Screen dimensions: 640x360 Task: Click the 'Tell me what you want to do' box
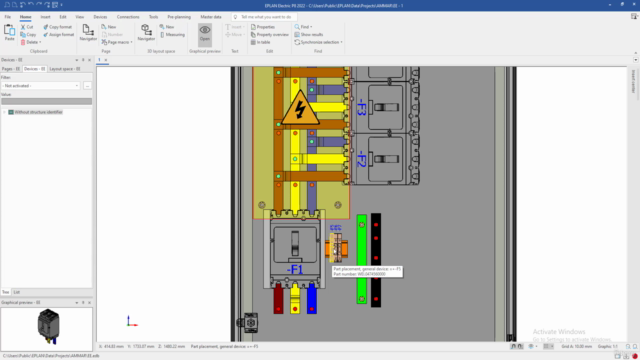(264, 17)
